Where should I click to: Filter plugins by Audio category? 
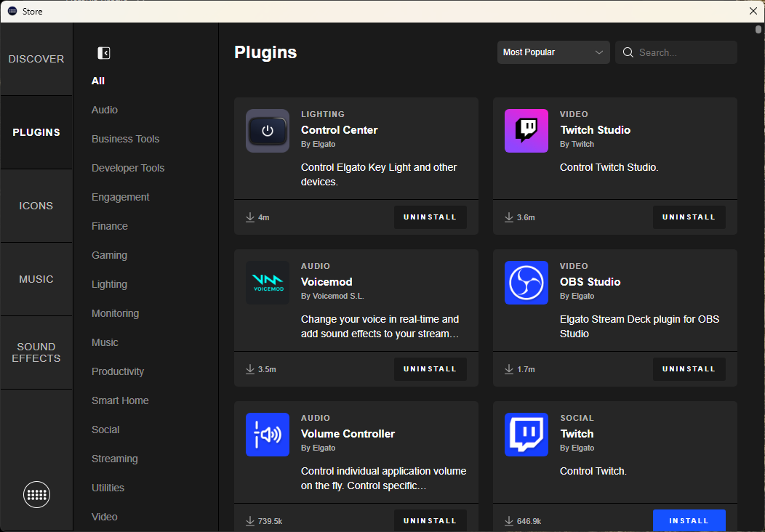tap(105, 110)
